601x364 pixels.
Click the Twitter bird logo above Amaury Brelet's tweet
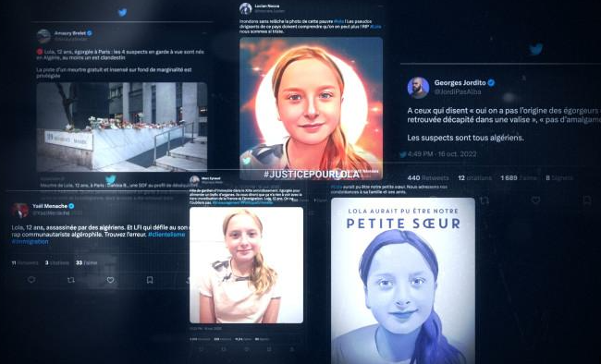pos(122,13)
